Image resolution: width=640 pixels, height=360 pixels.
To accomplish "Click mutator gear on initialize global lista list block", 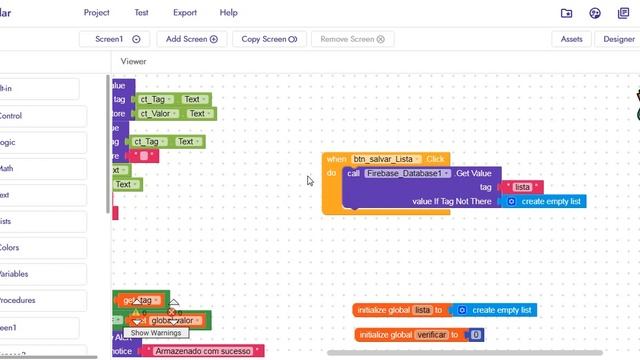I will (x=462, y=310).
